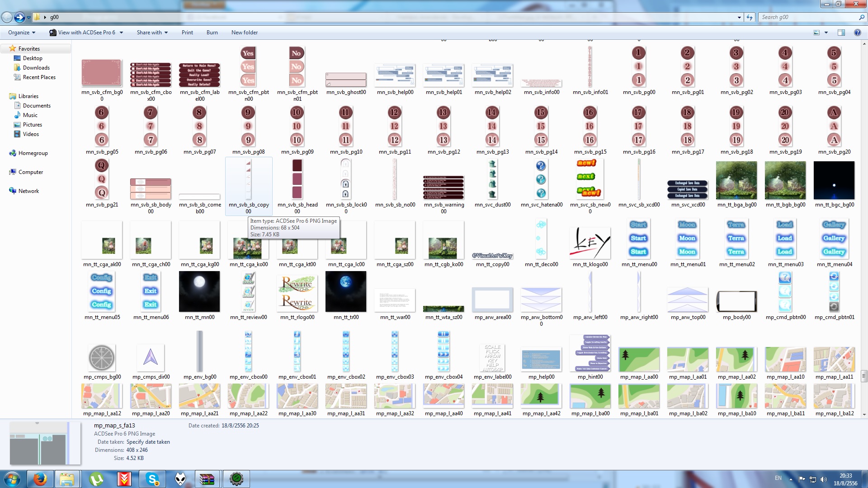Screen dimensions: 868x488
Task: Click Print in the toolbar
Action: point(187,33)
